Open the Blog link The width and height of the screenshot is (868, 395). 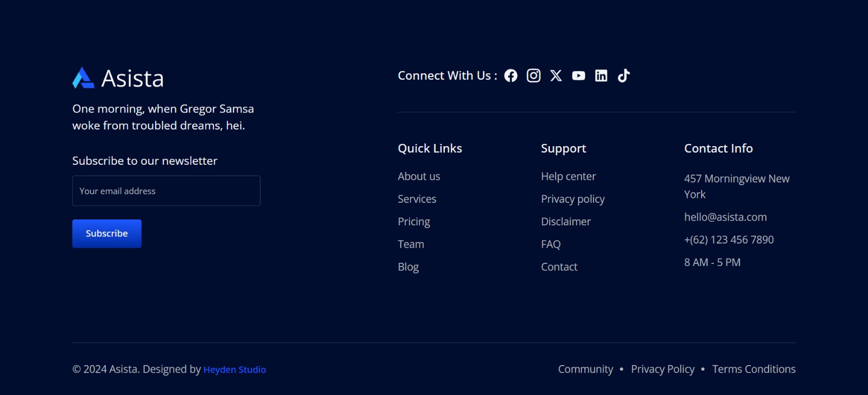tap(408, 267)
